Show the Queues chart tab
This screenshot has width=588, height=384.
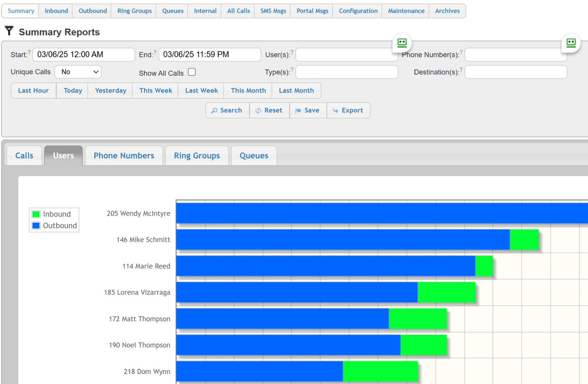[x=254, y=156]
